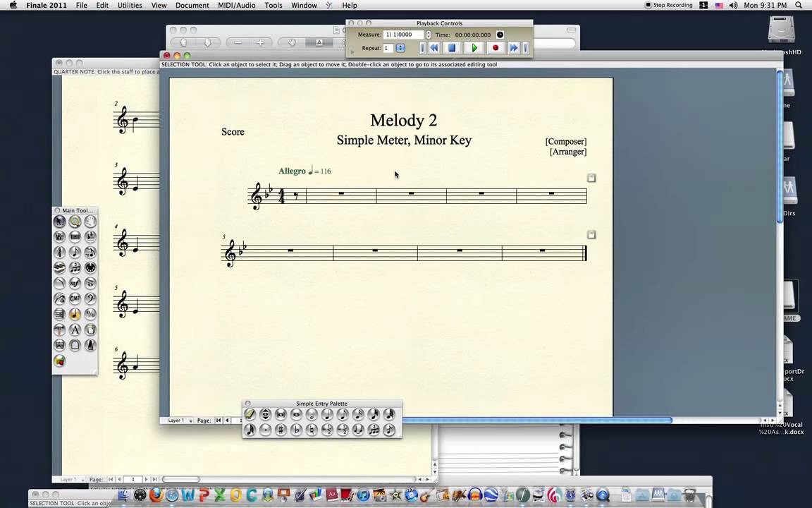Click the Repeat count field in Playback Controls
The width and height of the screenshot is (812, 508).
388,48
